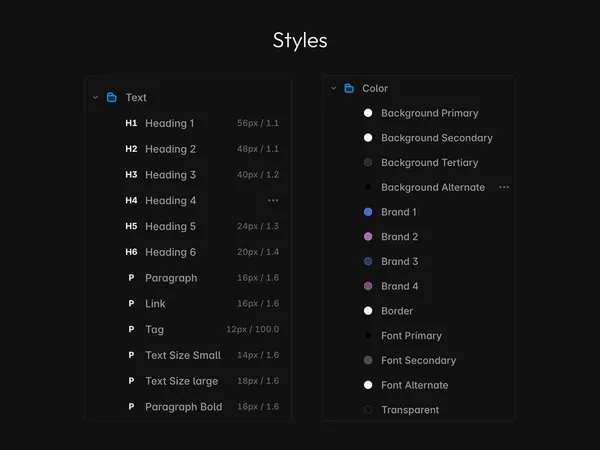This screenshot has height=450, width=600.
Task: Click the Text folder icon
Action: [x=111, y=97]
